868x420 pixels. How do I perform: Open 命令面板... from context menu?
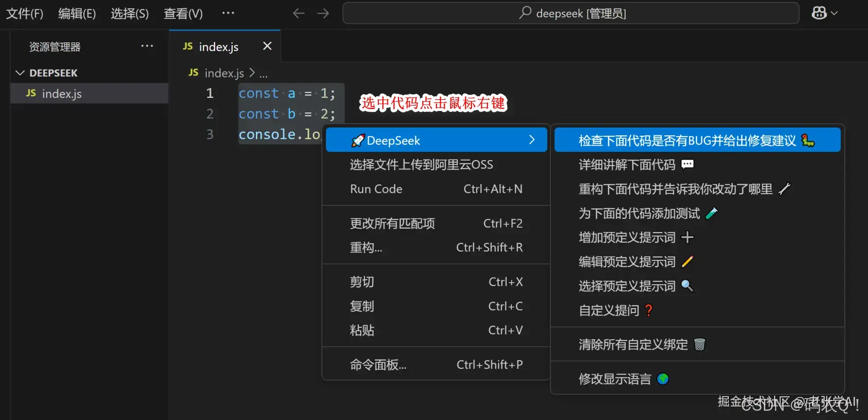tap(436, 365)
